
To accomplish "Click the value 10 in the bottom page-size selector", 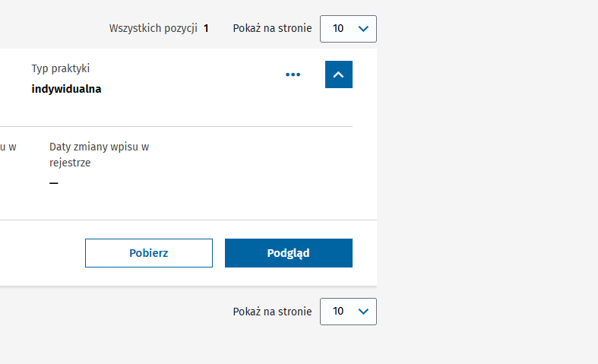I will (x=338, y=312).
